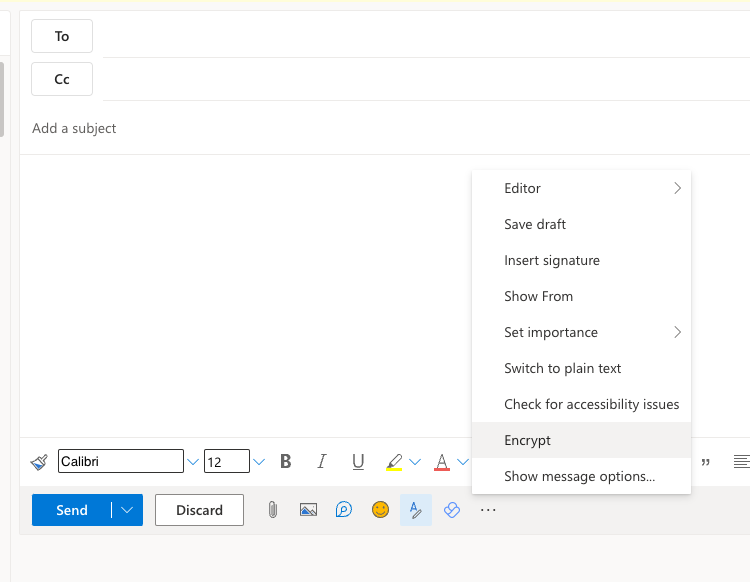The width and height of the screenshot is (750, 582).
Task: Click the Send button
Action: point(72,510)
